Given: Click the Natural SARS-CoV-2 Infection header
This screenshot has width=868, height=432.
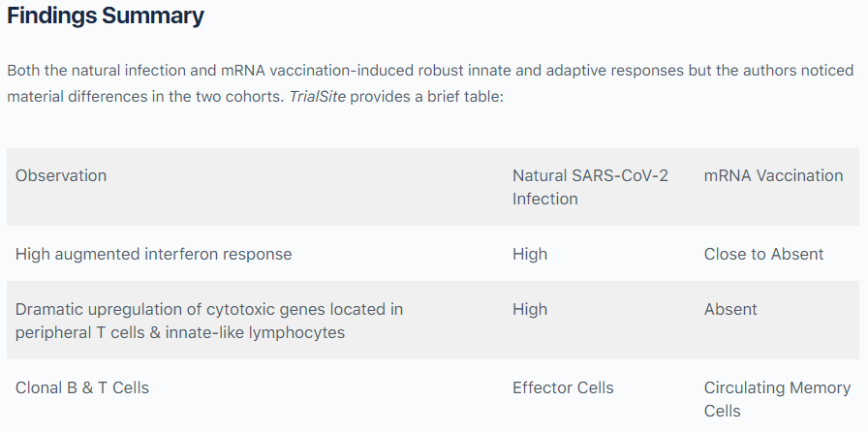Looking at the screenshot, I should pos(590,187).
